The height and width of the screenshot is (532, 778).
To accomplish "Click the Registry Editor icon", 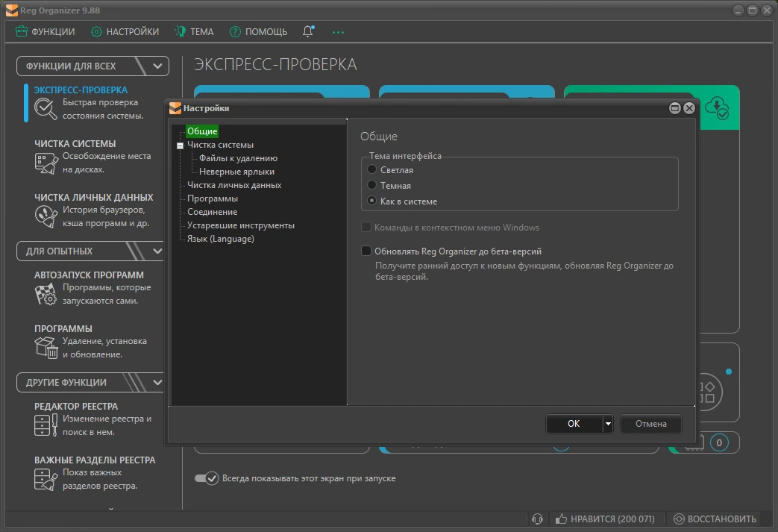I will [46, 425].
